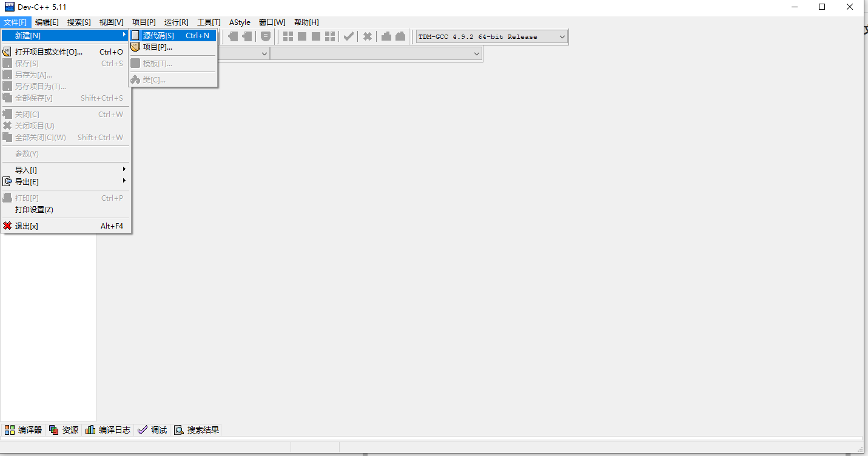Viewport: 868px width, 456px height.
Task: Open the 视图[V] menu
Action: click(x=111, y=22)
